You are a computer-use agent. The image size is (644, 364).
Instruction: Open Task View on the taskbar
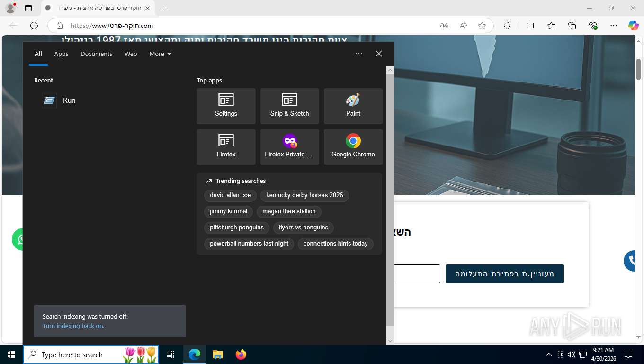pos(170,355)
